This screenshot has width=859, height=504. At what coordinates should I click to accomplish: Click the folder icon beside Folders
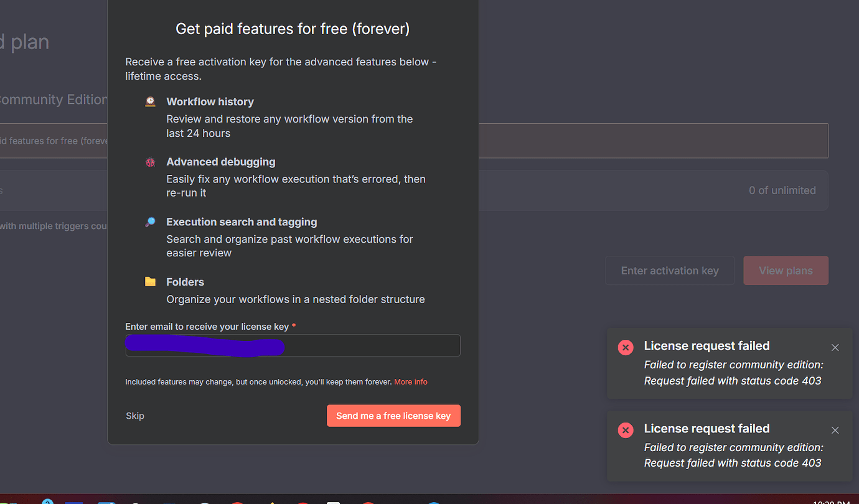[150, 281]
